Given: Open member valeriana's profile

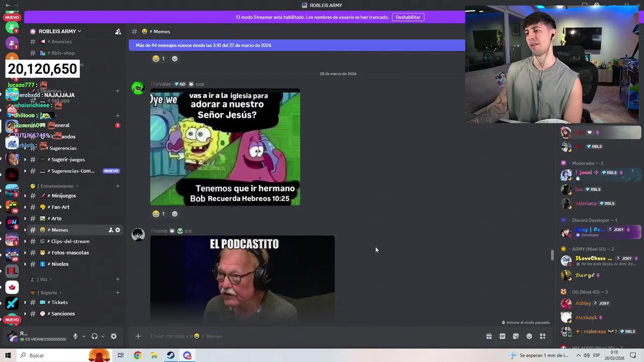Looking at the screenshot, I should point(586,204).
